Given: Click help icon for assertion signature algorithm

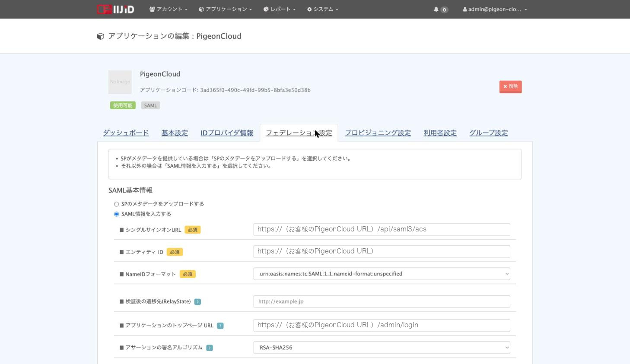Looking at the screenshot, I should (x=210, y=348).
